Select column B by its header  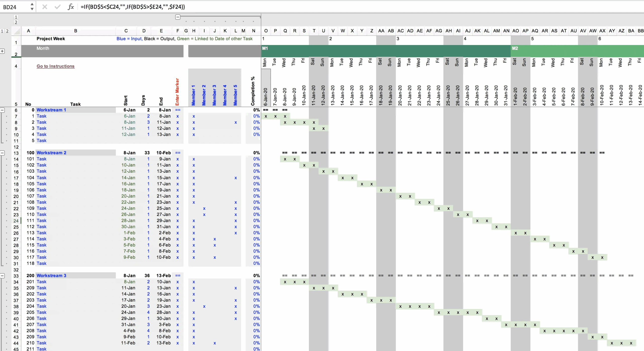[75, 31]
